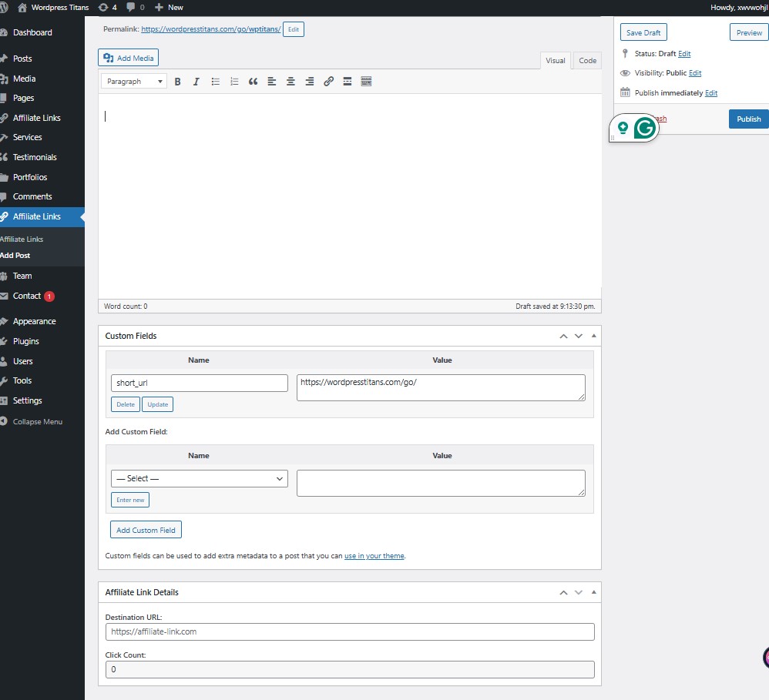The image size is (769, 700).
Task: Apply italic formatting in editor
Action: [196, 82]
